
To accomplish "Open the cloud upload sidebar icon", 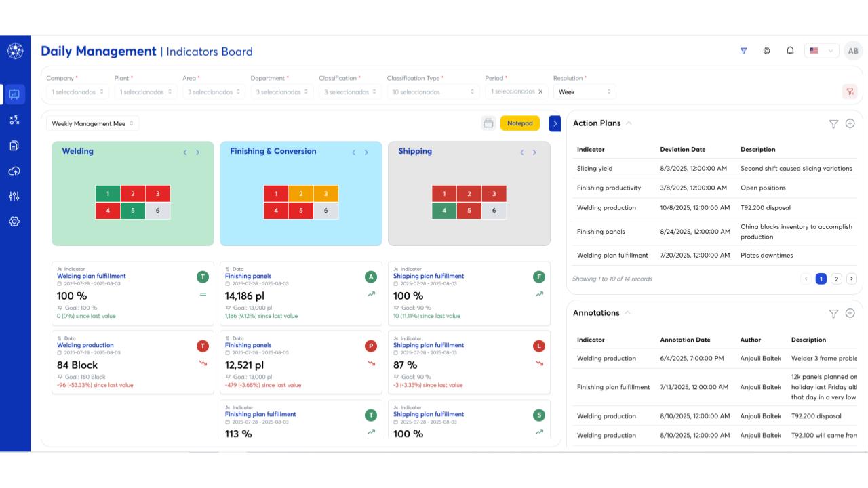I will tap(14, 171).
